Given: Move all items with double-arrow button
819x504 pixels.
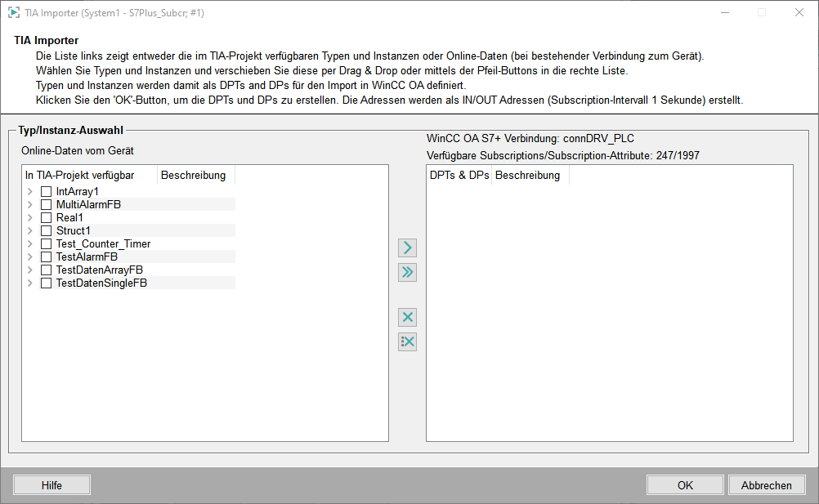Looking at the screenshot, I should [x=407, y=272].
